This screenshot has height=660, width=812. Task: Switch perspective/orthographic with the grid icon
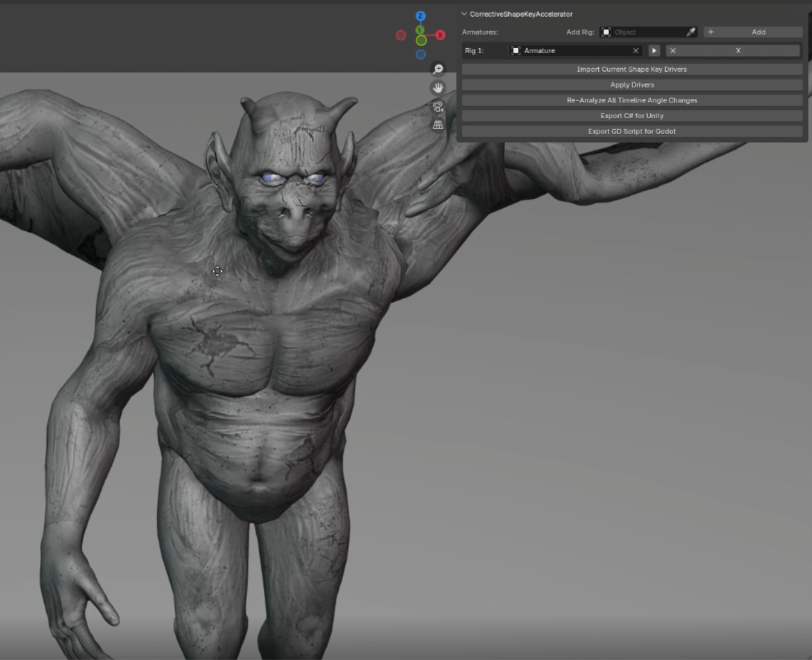[x=438, y=125]
